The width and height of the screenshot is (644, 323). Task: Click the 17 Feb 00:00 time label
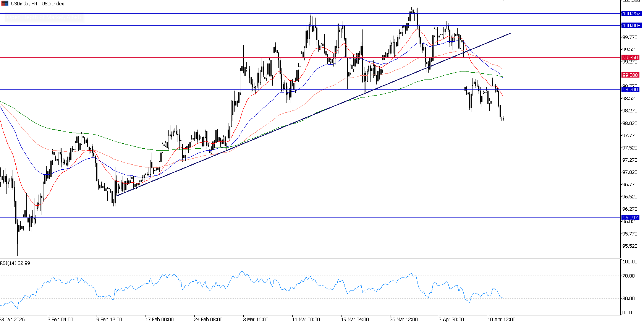pyautogui.click(x=159, y=319)
